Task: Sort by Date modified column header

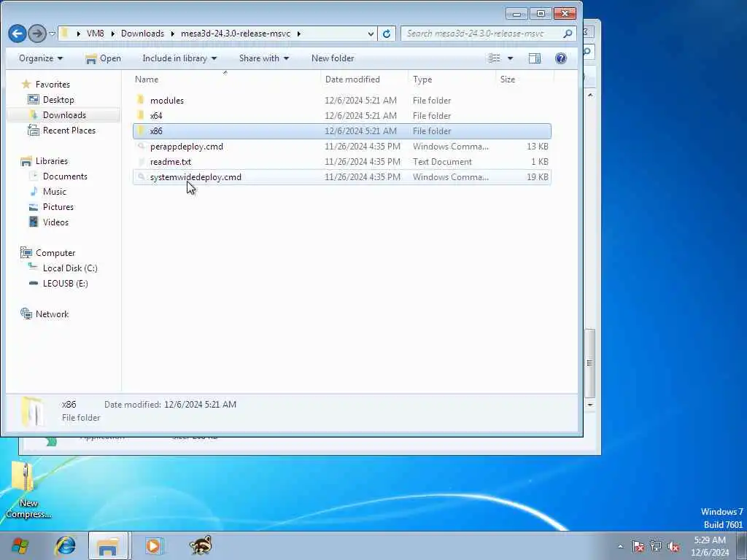Action: tap(365, 79)
